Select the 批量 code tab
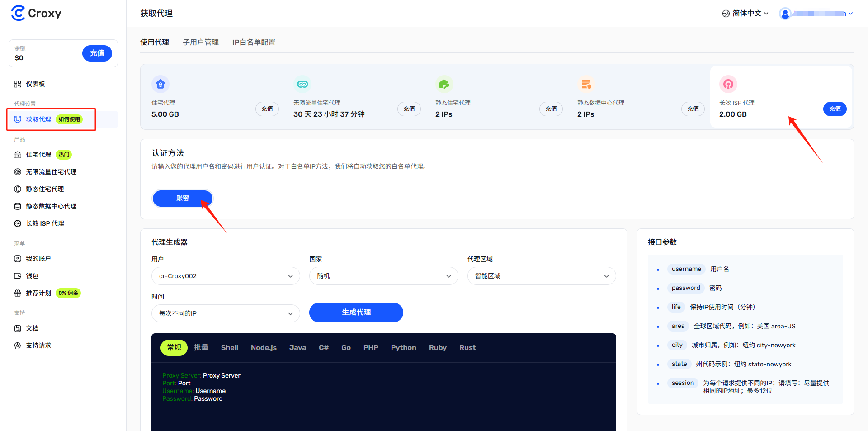 coord(201,347)
